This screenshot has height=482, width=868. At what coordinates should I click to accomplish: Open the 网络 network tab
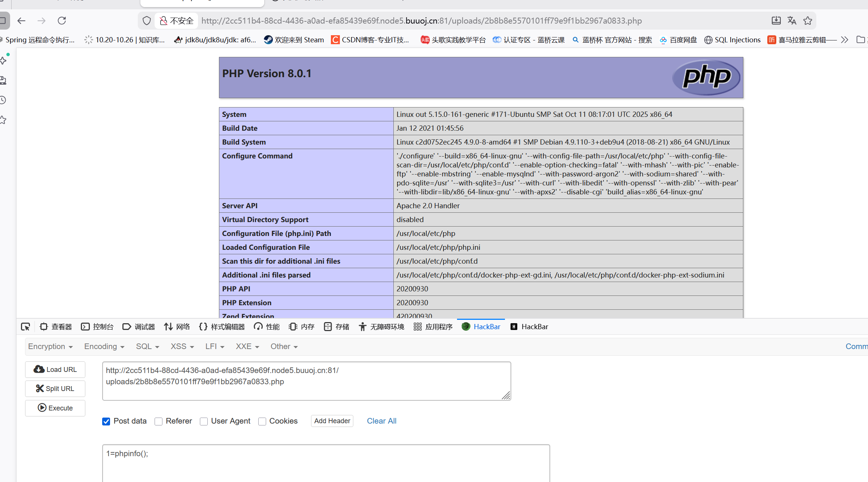(177, 327)
